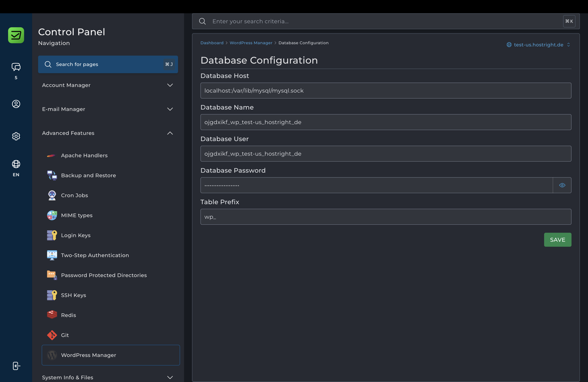Click the Apache Handlers icon

pos(52,155)
